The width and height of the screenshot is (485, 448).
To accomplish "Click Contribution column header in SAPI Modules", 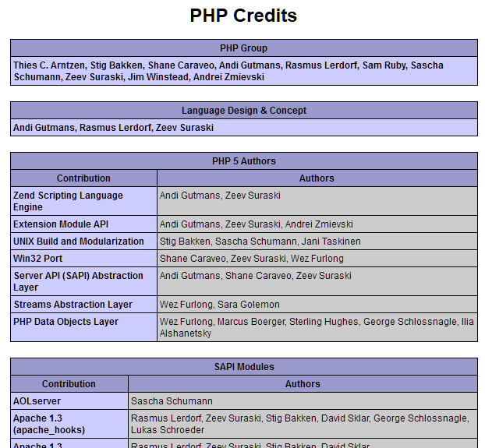I will [x=69, y=384].
